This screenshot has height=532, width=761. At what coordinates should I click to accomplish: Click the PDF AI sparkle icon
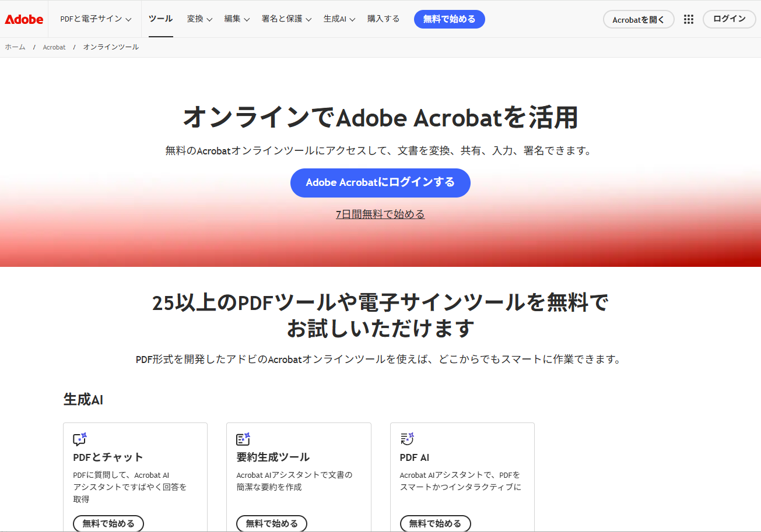click(405, 439)
